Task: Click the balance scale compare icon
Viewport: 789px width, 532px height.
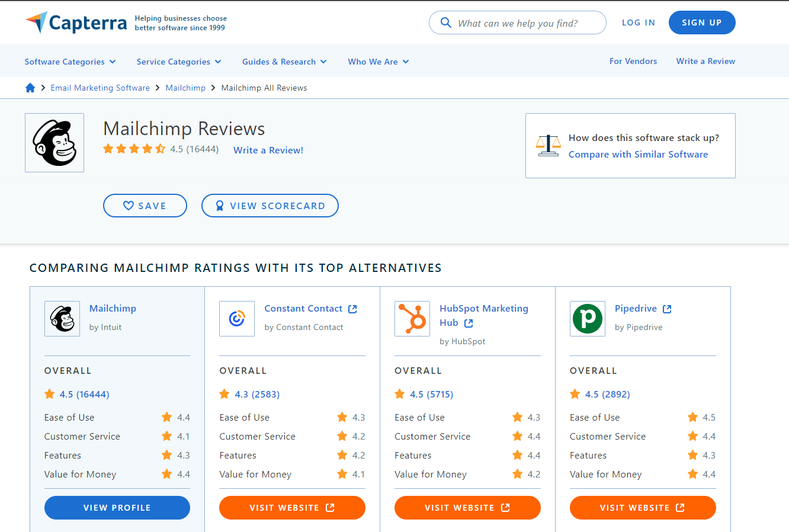Action: tap(548, 145)
